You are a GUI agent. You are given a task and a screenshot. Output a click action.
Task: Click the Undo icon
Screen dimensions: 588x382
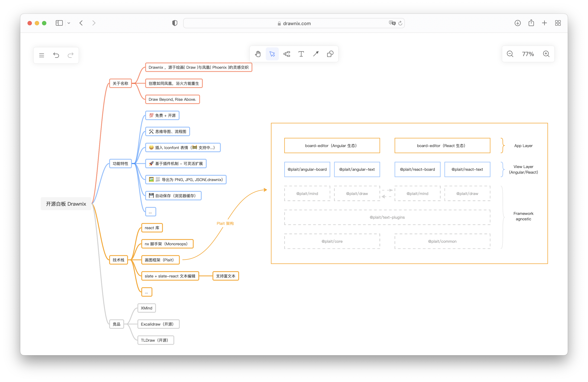[x=56, y=55]
